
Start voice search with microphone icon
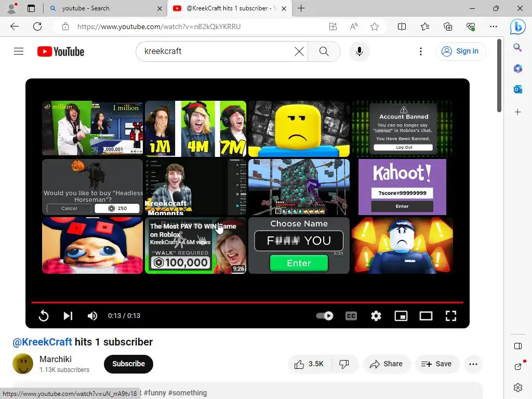[360, 51]
